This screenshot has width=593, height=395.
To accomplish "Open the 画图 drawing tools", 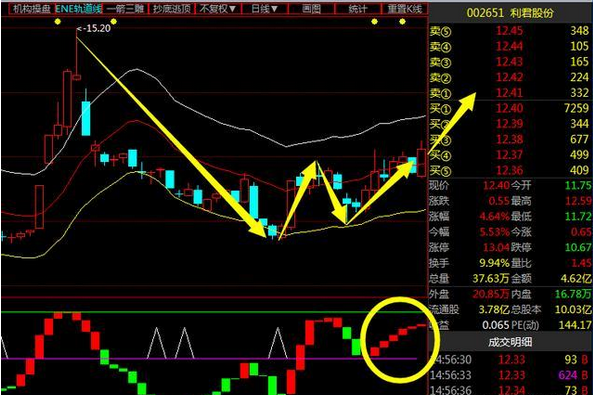I will tap(312, 8).
